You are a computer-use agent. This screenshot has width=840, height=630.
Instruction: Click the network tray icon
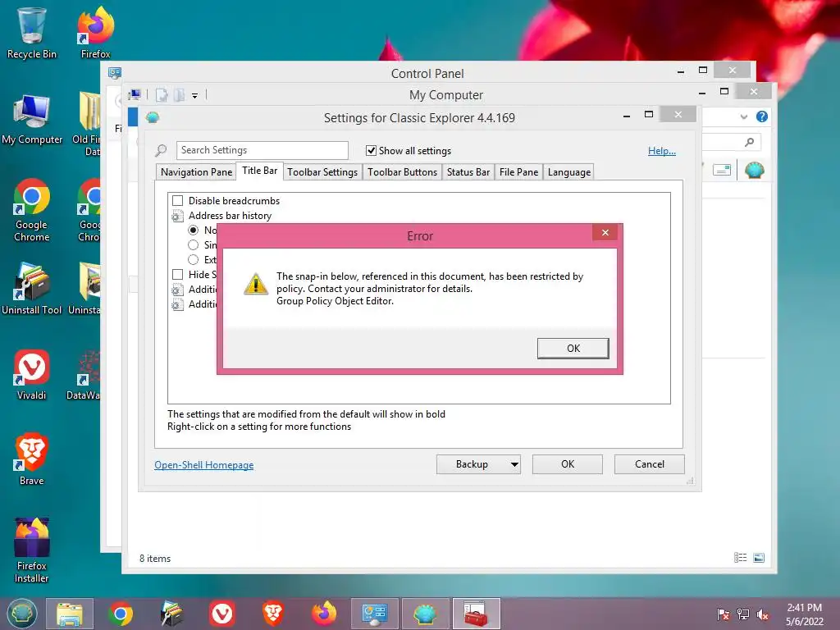coord(743,614)
